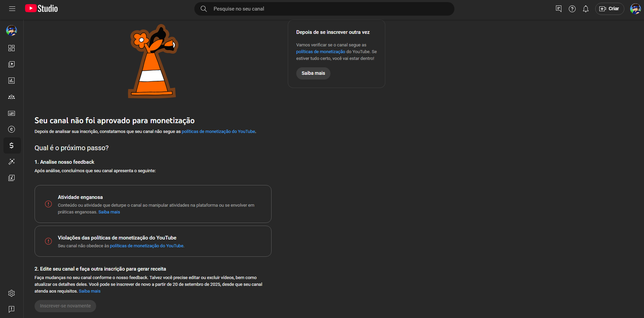Click '1. Analise nosso feedback' text
This screenshot has height=318, width=644.
click(64, 162)
